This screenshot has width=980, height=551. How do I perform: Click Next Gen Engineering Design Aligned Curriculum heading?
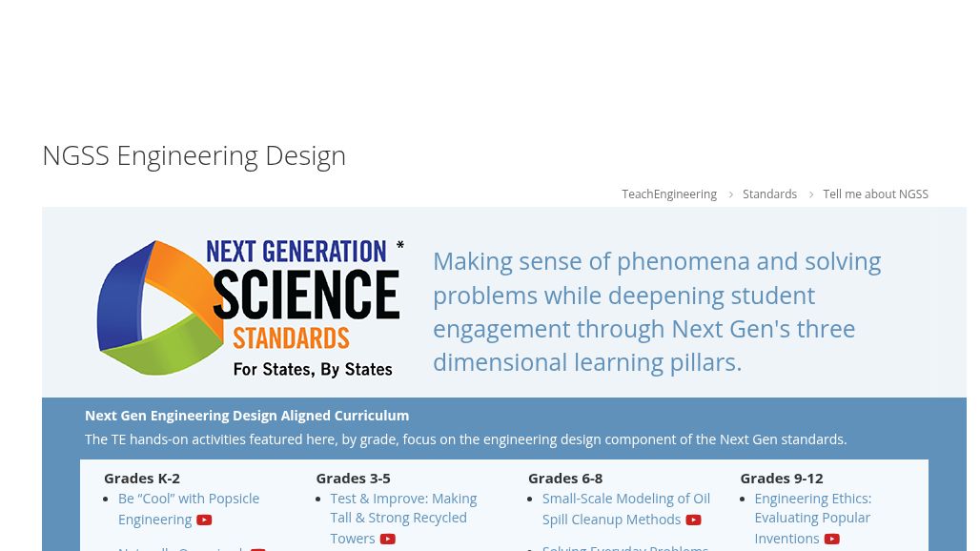[x=247, y=416]
